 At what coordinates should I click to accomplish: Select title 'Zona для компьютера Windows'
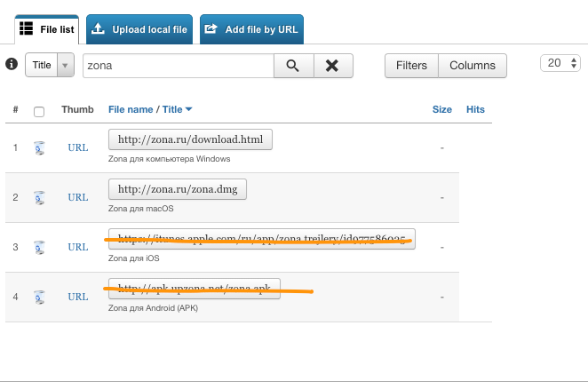(169, 159)
